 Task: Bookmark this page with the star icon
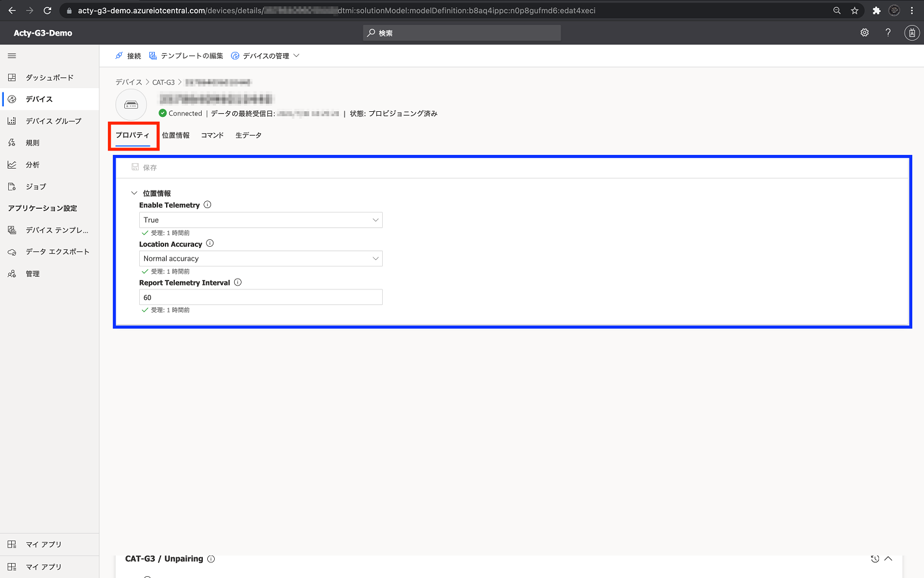pos(855,11)
